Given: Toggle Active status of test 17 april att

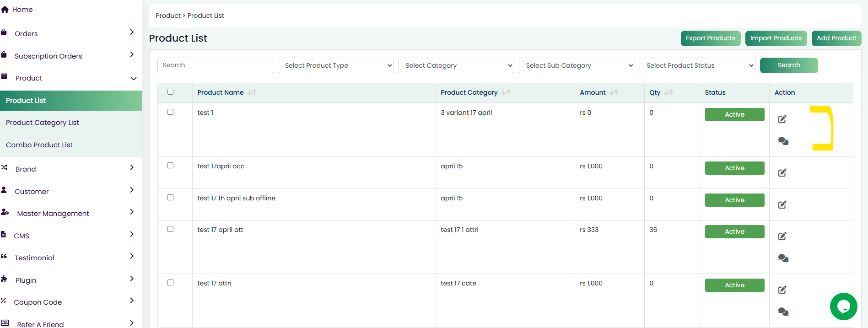Looking at the screenshot, I should pyautogui.click(x=734, y=231).
